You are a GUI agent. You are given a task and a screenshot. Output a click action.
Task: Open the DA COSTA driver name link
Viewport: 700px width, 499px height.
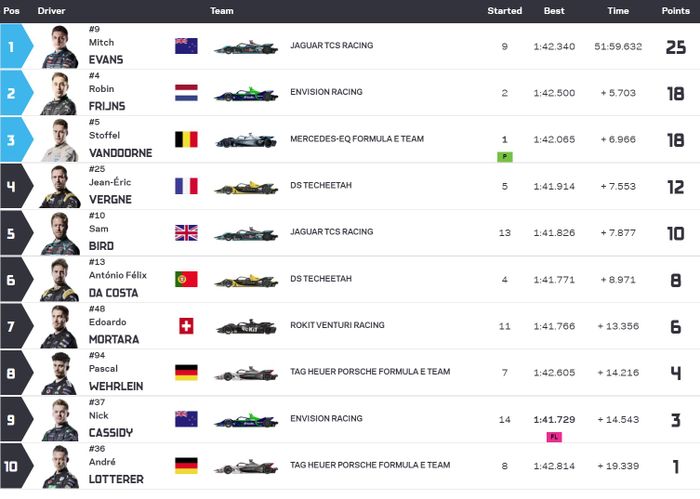click(113, 293)
